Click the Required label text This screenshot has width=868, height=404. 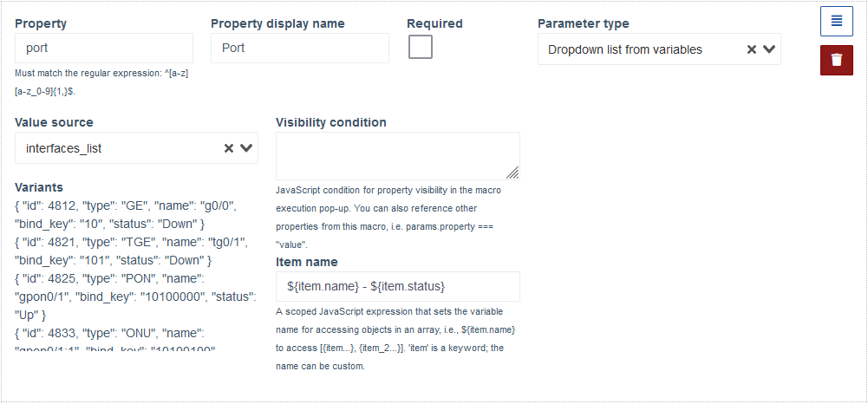434,23
